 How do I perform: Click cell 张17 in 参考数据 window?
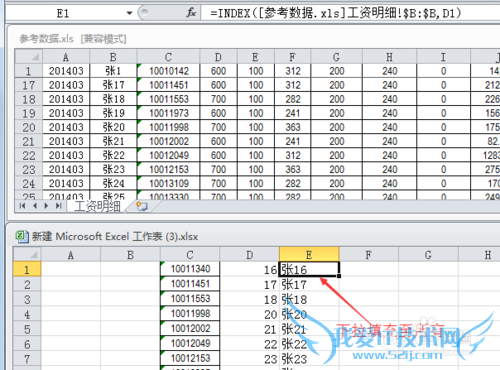[113, 85]
